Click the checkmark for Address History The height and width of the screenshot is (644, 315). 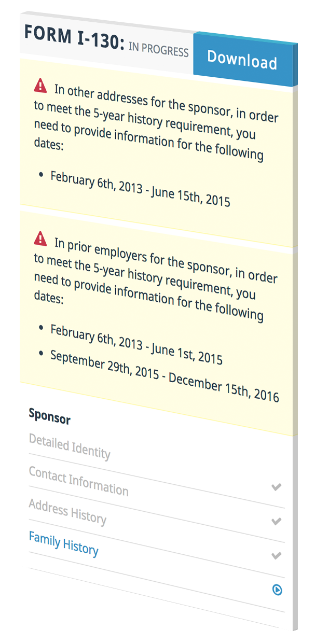277,556
